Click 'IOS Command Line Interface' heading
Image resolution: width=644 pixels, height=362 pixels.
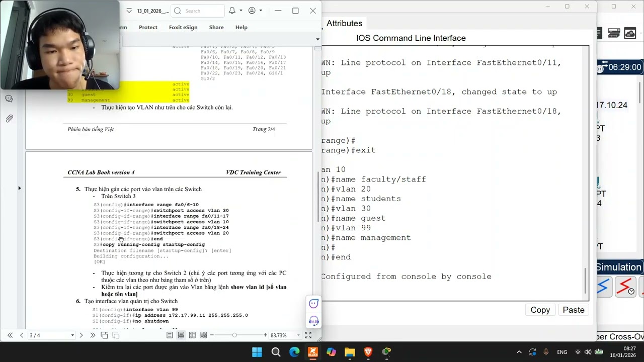[x=411, y=38]
